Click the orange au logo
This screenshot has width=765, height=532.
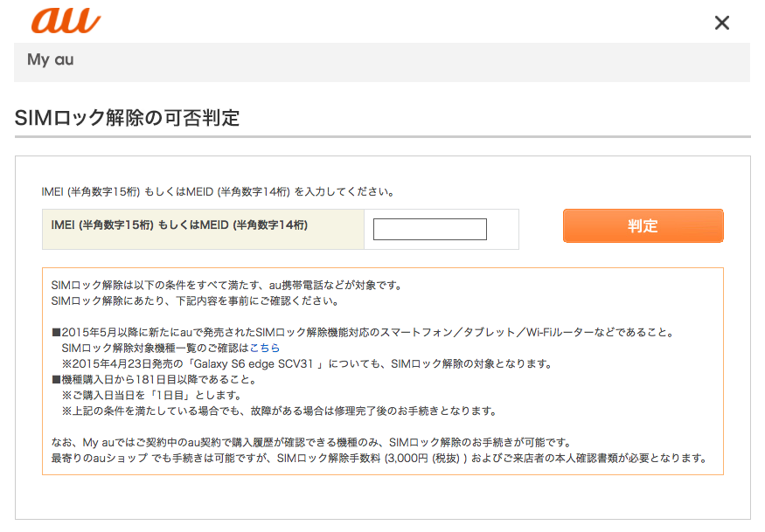pyautogui.click(x=66, y=20)
